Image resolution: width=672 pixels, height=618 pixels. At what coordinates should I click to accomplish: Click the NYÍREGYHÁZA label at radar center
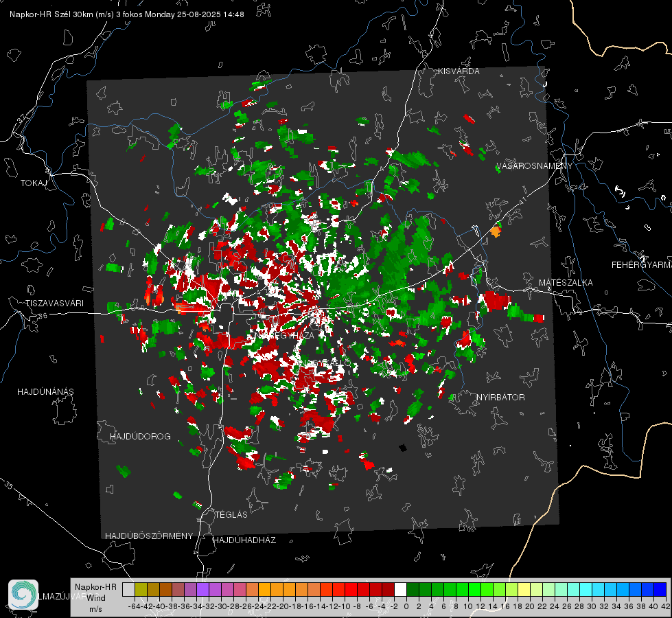(x=285, y=335)
